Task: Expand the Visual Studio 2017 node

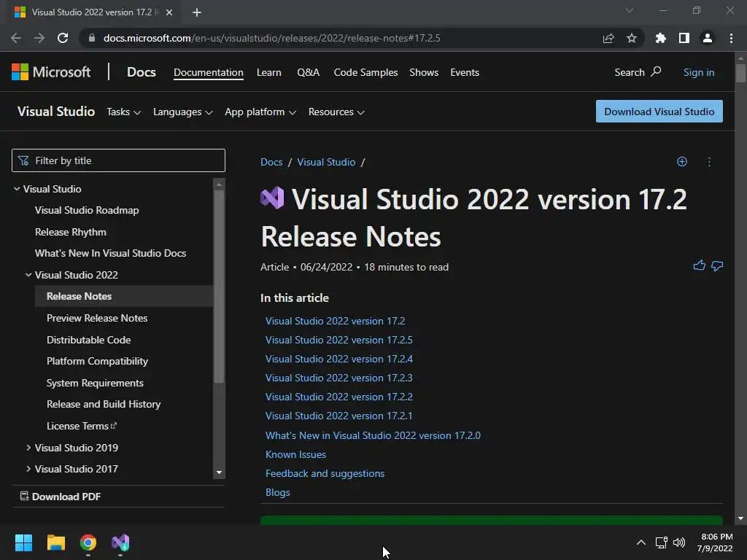Action: click(x=28, y=469)
